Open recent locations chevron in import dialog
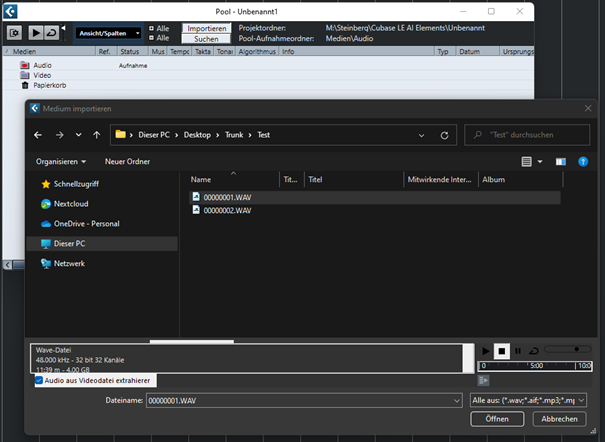Image resolution: width=605 pixels, height=442 pixels. point(78,135)
